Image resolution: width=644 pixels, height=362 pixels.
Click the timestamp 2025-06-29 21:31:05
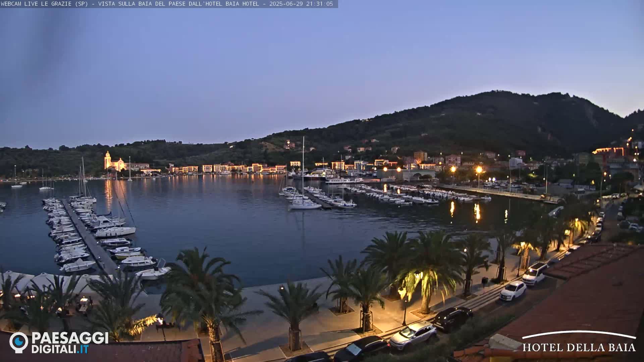[x=301, y=4]
